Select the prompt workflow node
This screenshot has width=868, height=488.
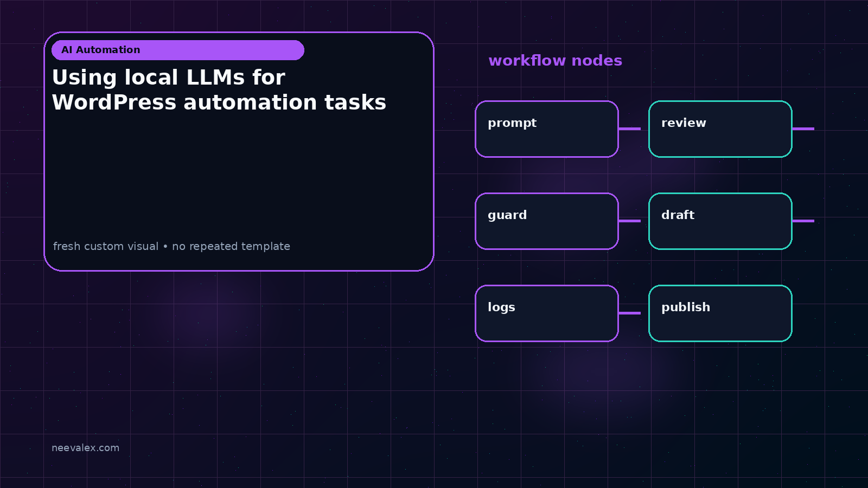coord(547,129)
